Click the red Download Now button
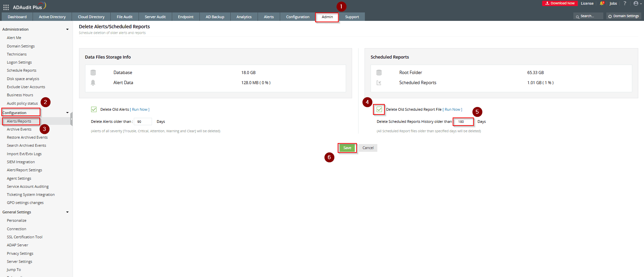 [x=560, y=3]
